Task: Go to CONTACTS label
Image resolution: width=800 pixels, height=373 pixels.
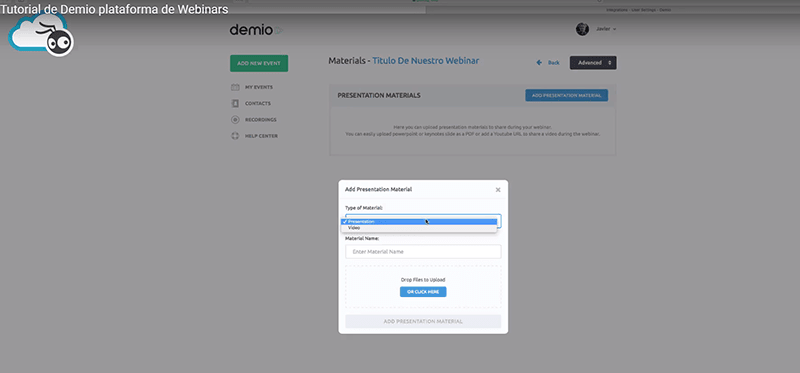Action: click(258, 104)
